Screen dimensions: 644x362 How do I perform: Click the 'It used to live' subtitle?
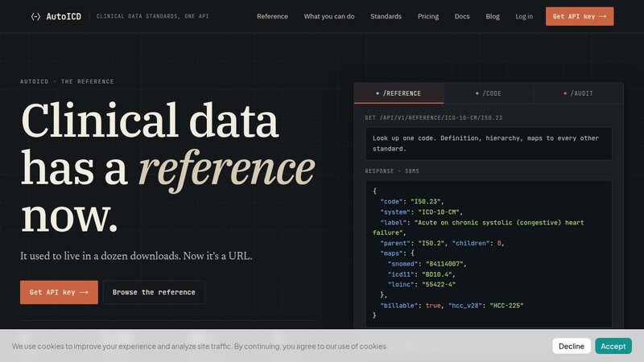point(136,256)
